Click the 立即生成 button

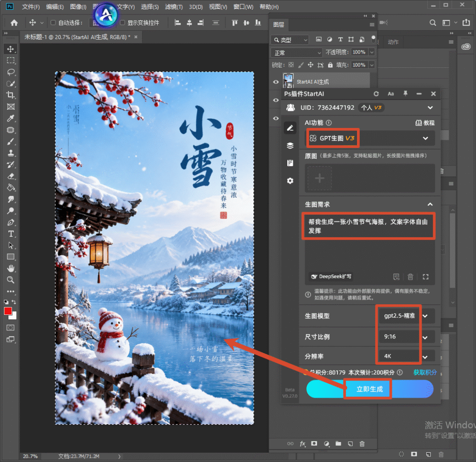370,389
